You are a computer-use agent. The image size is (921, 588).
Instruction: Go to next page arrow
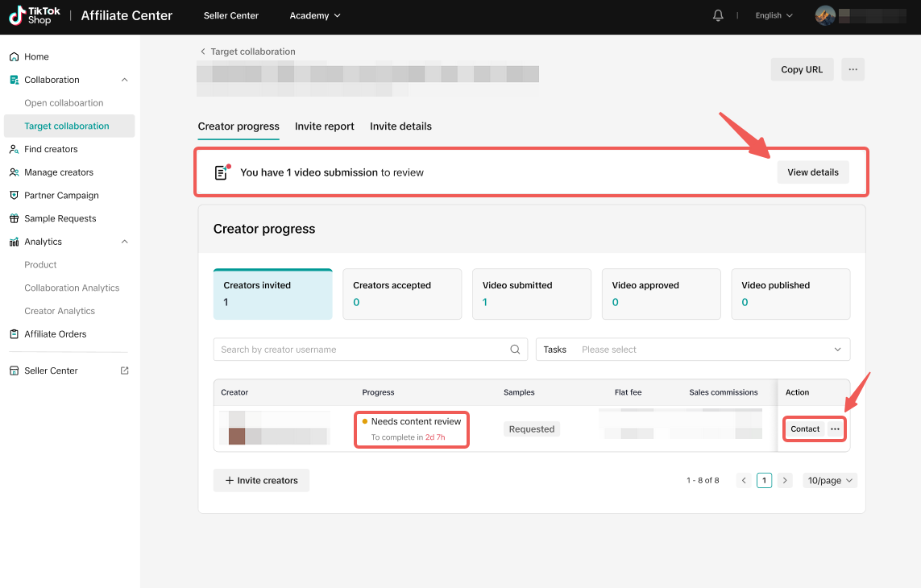point(785,480)
